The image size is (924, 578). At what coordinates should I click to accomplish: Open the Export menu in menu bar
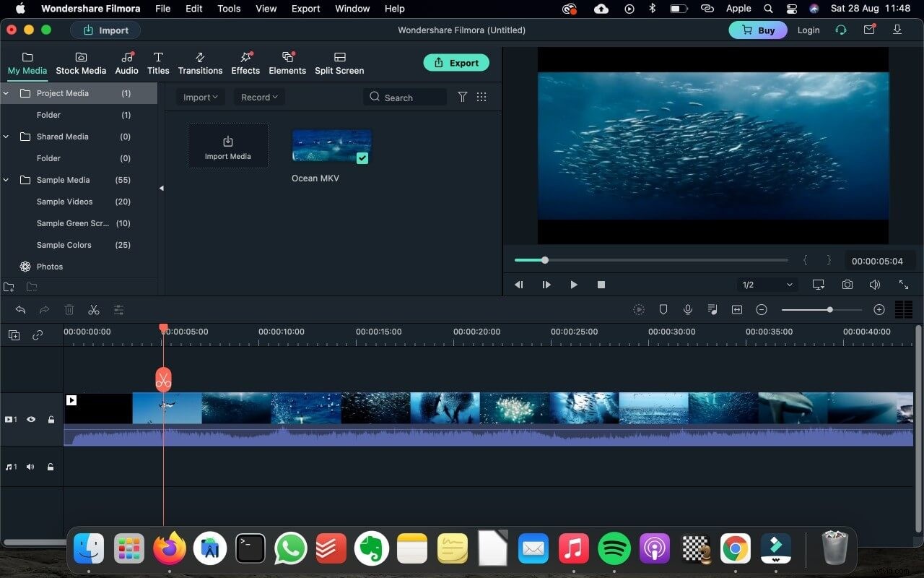coord(305,9)
